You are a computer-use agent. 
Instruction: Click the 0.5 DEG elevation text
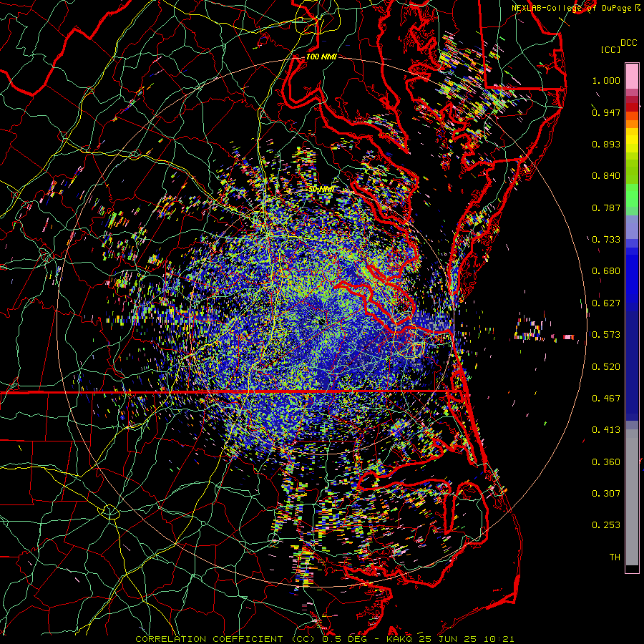pos(345,639)
